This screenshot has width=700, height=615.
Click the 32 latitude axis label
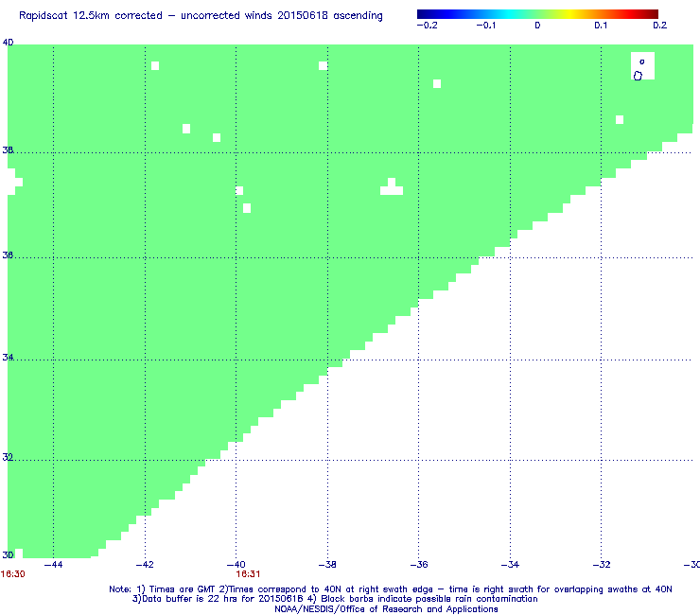(8, 457)
